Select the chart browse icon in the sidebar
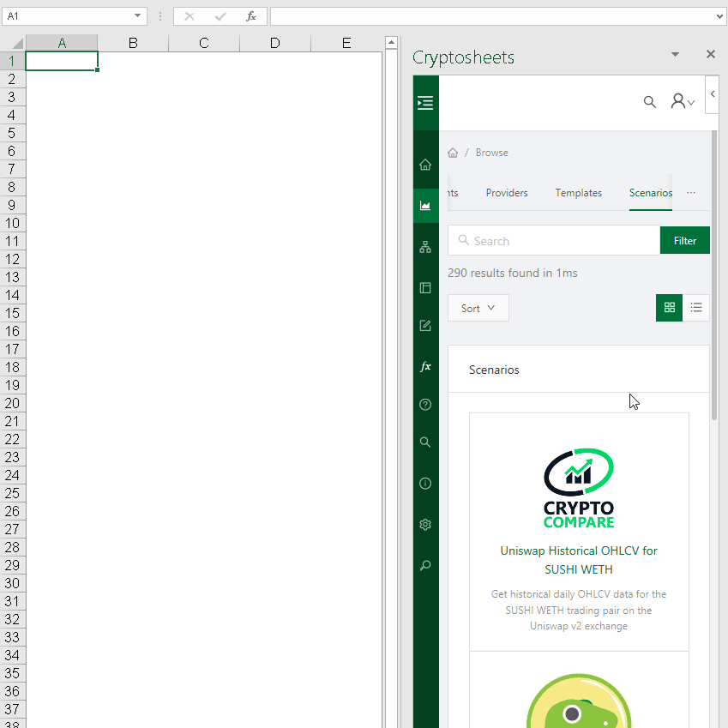This screenshot has width=728, height=728. 425,206
